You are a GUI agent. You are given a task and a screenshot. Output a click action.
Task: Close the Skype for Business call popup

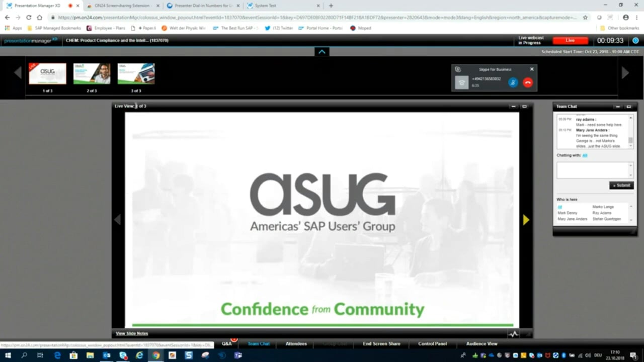[532, 69]
